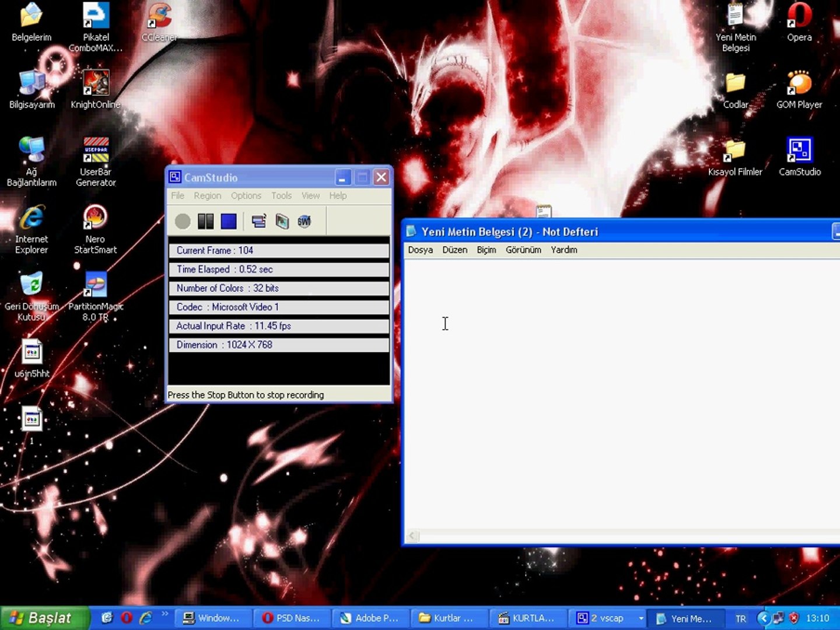Select the Codlar folder on desktop
840x630 pixels.
pyautogui.click(x=736, y=89)
